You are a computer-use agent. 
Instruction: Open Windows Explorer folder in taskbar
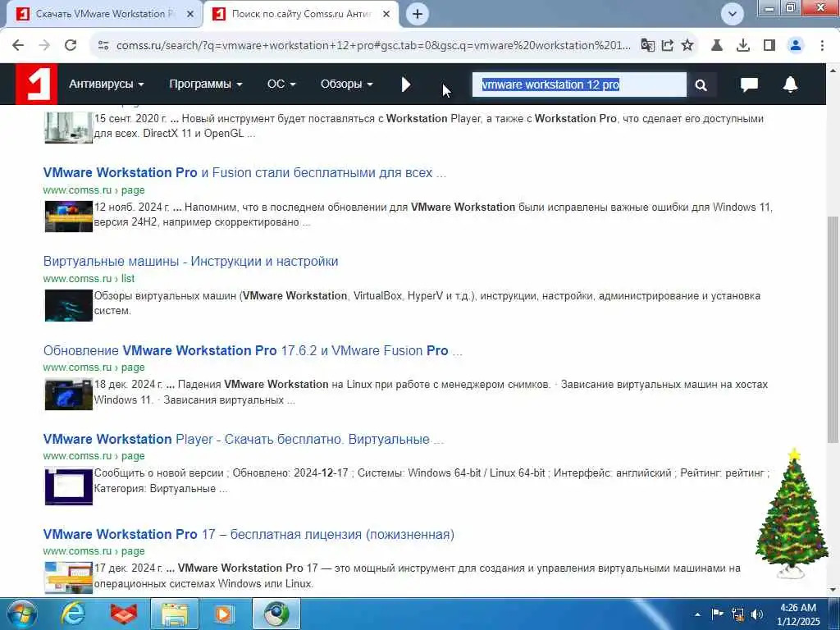[x=175, y=614]
